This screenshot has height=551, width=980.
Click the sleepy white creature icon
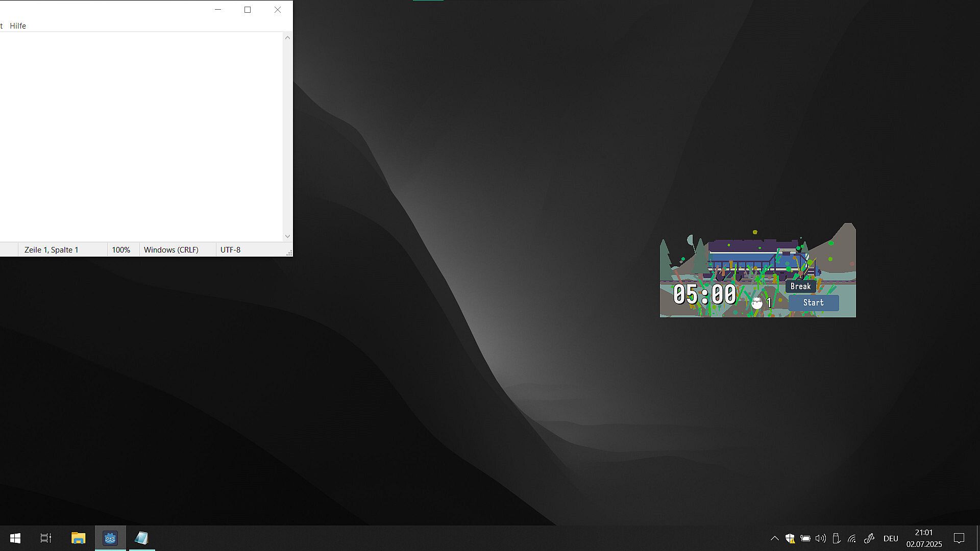[757, 303]
